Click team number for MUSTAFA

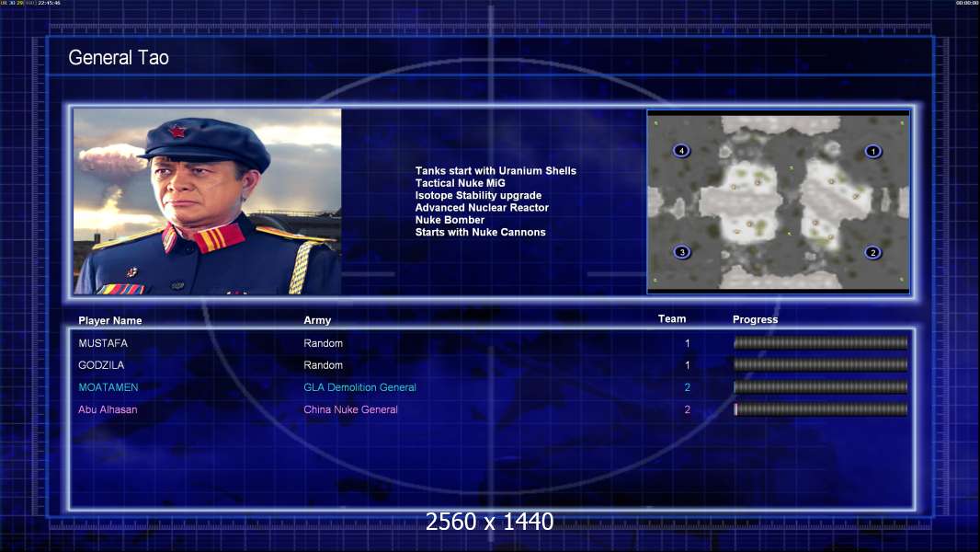[x=687, y=343]
